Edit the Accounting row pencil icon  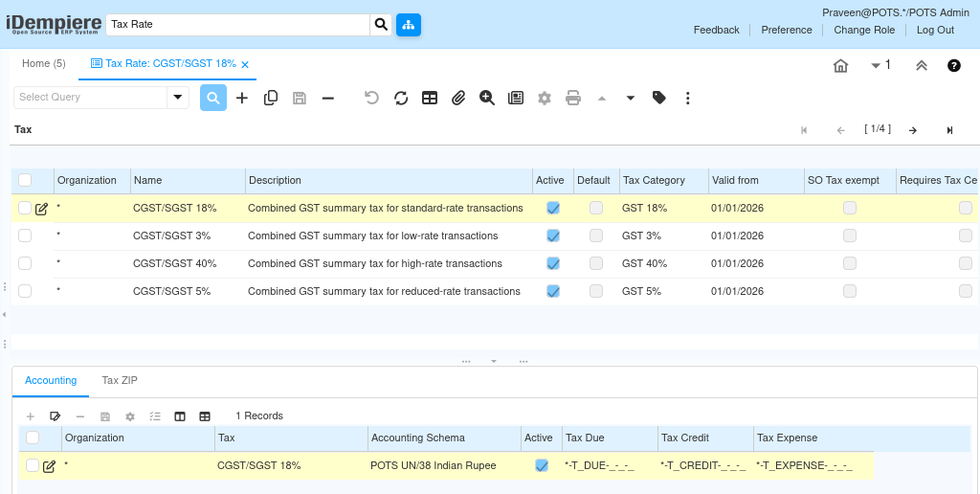click(49, 466)
